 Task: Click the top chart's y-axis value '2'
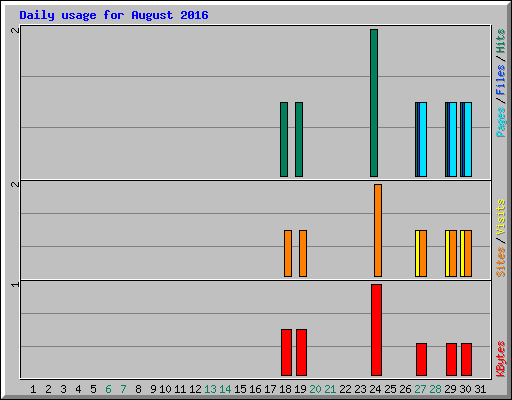tap(15, 30)
